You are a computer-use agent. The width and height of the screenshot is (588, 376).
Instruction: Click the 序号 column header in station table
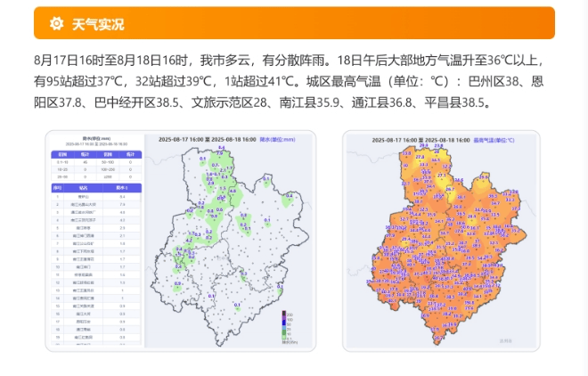pos(56,188)
